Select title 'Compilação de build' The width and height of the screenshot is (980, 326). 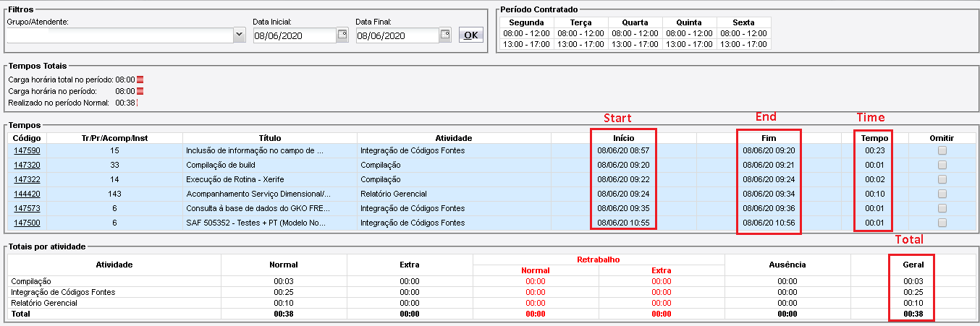tap(221, 165)
